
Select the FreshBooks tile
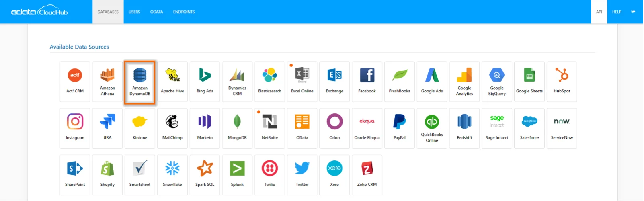[x=400, y=82]
